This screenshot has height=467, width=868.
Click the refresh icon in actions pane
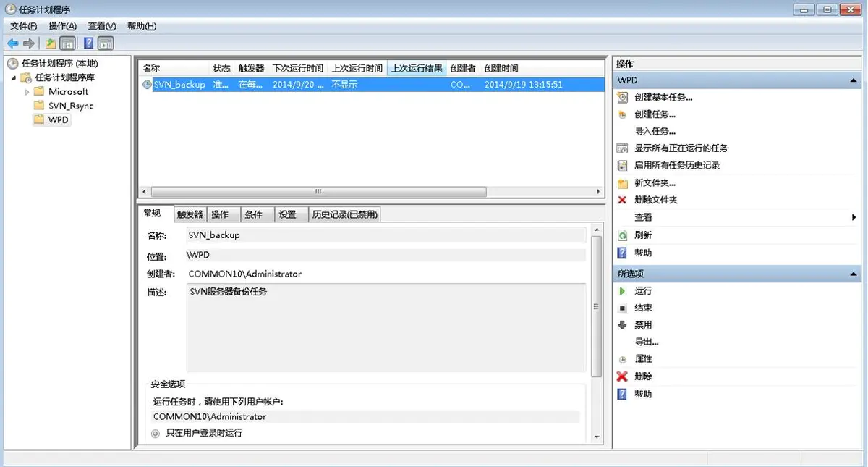[621, 235]
